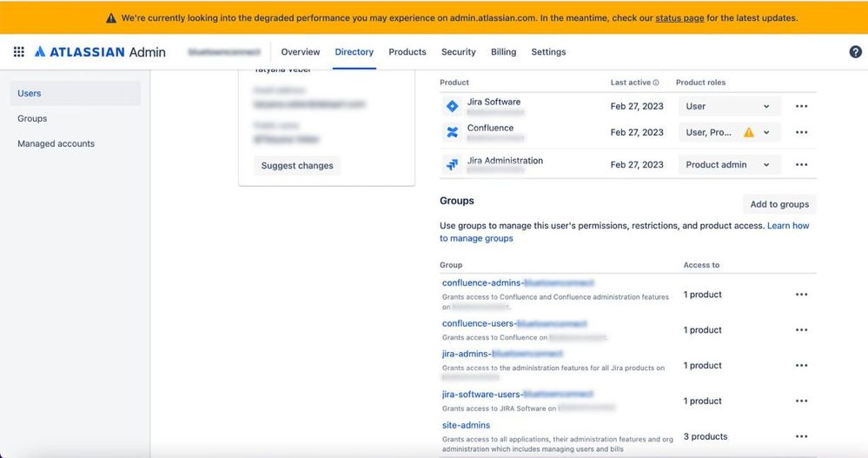The image size is (868, 458).
Task: Open more actions for confluence-admins group
Action: pos(801,294)
